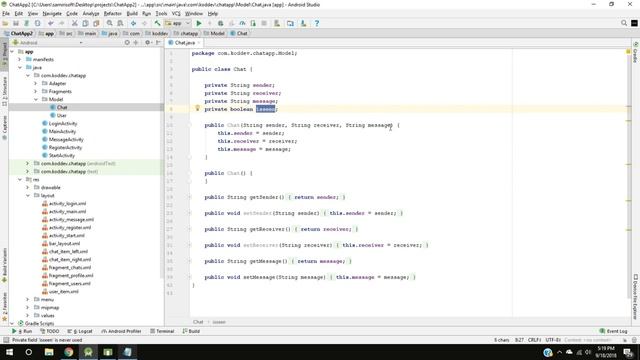Click the Debug app bug icon
This screenshot has height=360, width=640.
pos(220,23)
